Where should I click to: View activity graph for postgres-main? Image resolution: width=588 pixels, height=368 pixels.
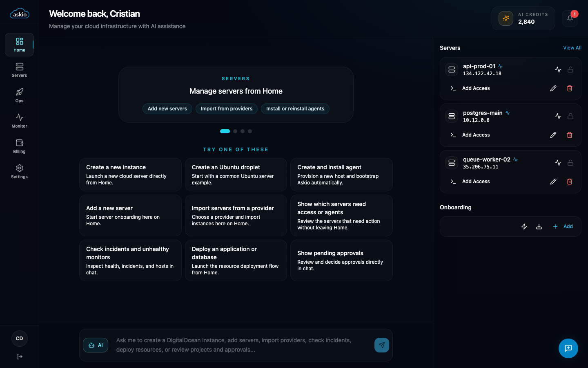tap(558, 116)
